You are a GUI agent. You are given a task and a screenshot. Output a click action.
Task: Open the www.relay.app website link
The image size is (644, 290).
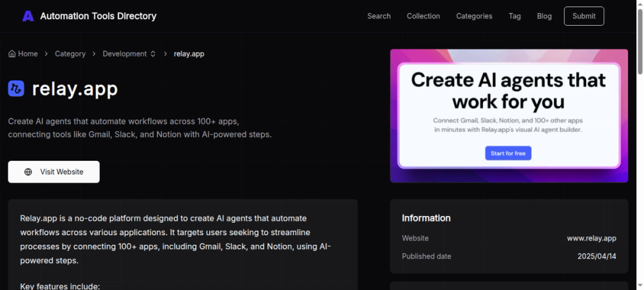[591, 239]
